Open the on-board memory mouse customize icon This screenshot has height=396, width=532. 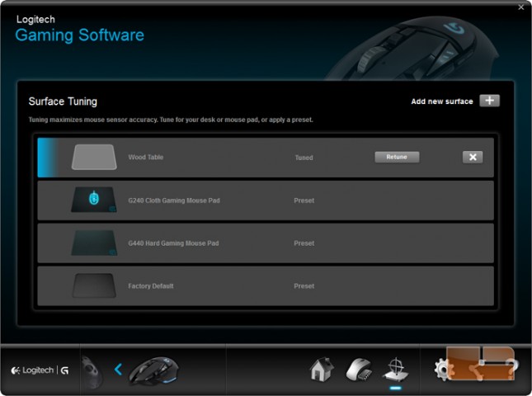click(359, 370)
